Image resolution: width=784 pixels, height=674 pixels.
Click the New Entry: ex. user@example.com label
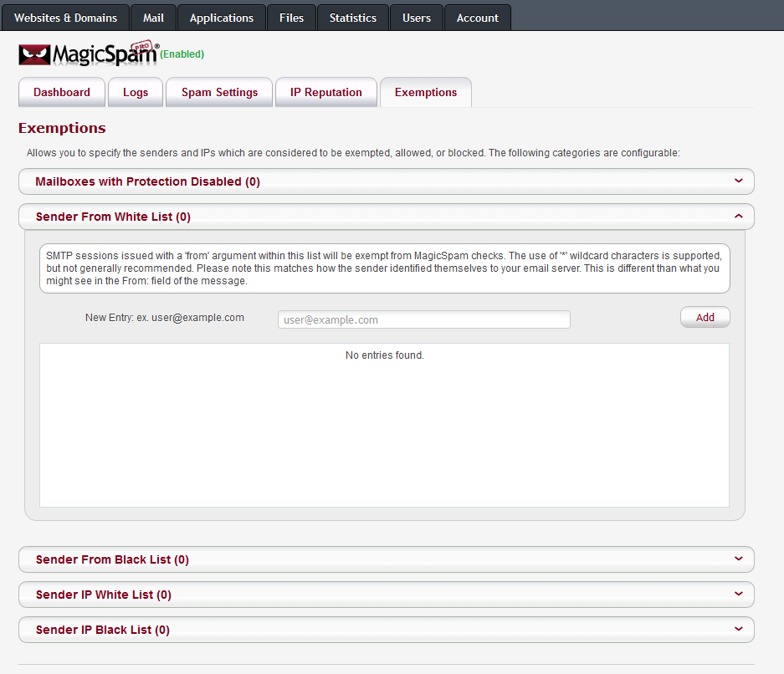(165, 318)
